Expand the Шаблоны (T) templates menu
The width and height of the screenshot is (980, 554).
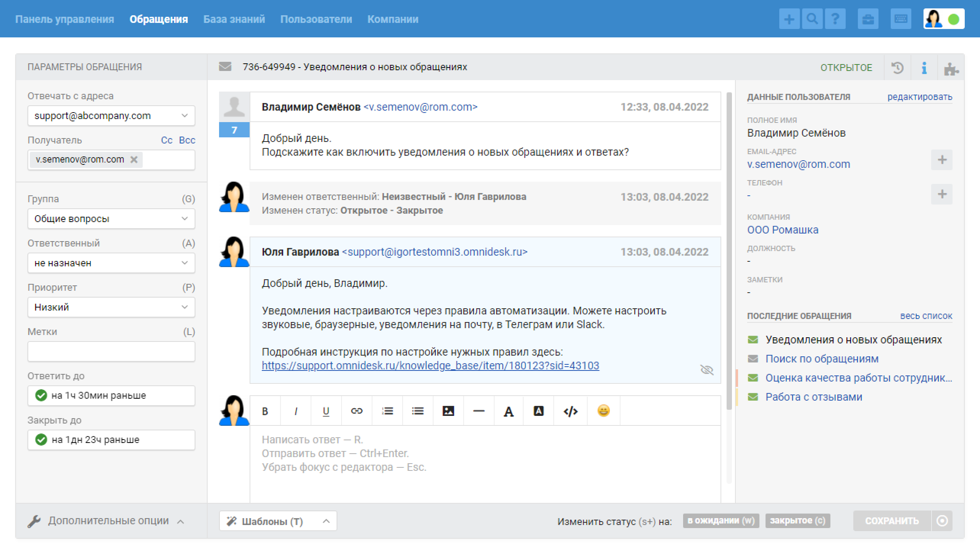pyautogui.click(x=278, y=521)
